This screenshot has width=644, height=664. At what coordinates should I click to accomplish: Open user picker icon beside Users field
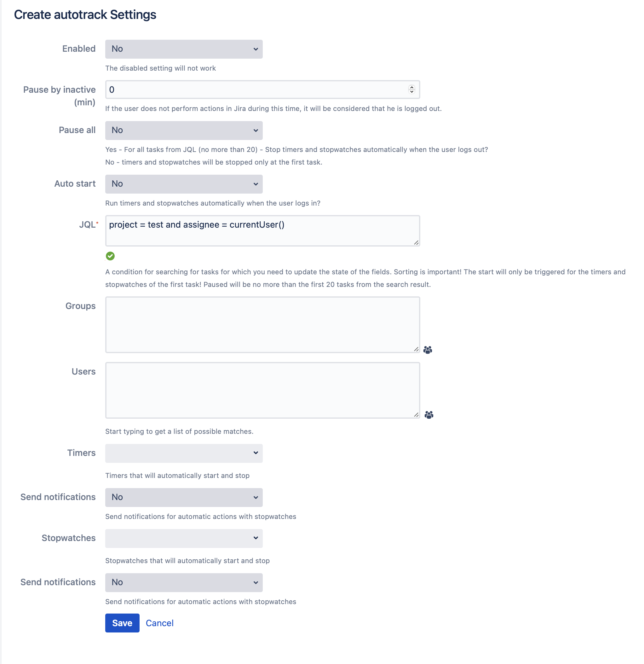[429, 415]
